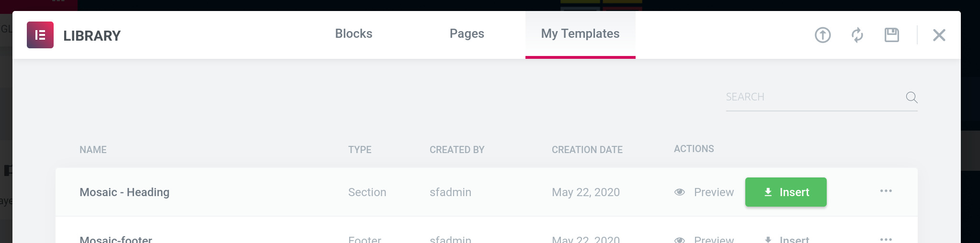Sort by Creation Date column header
This screenshot has height=243, width=980.
point(587,150)
